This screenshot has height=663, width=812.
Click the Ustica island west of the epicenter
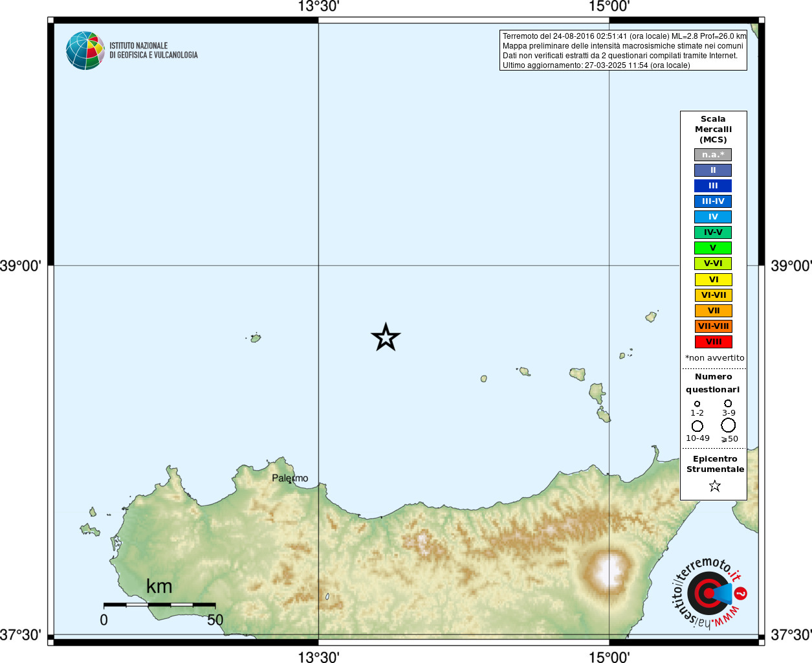256,337
